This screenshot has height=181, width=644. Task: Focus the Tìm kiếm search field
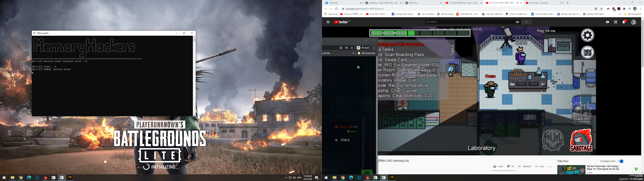click(470, 22)
